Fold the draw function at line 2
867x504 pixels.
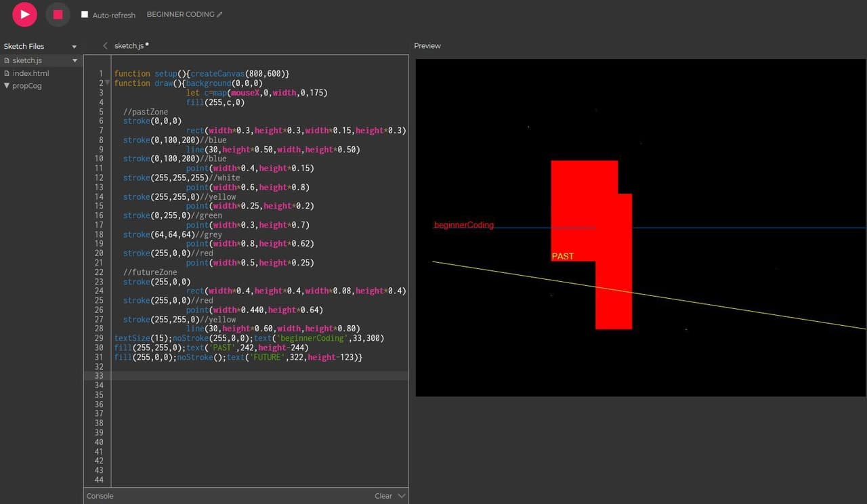click(x=107, y=83)
